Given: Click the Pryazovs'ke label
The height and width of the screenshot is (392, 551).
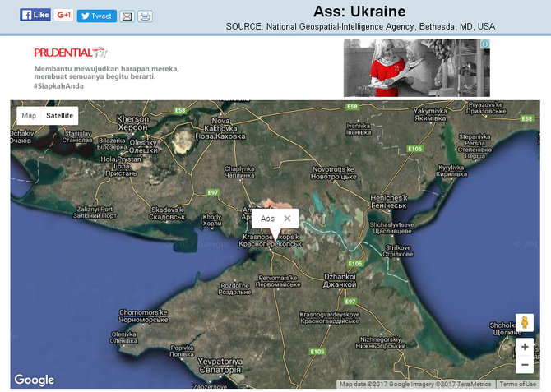Looking at the screenshot, I should point(486,108).
